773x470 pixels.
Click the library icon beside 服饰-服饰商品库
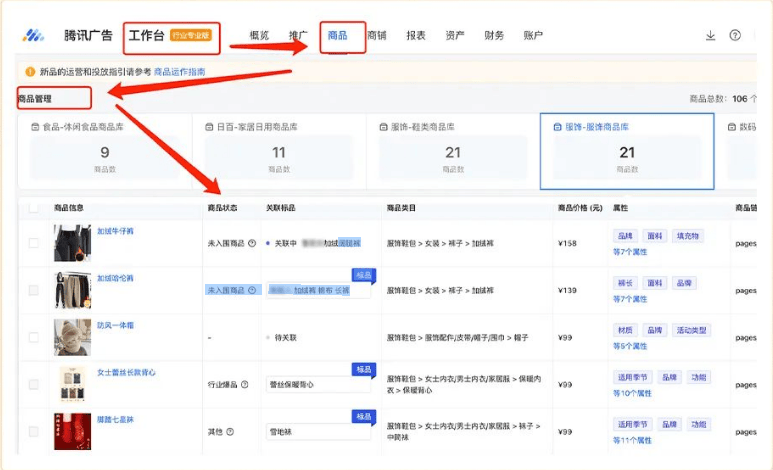point(558,127)
